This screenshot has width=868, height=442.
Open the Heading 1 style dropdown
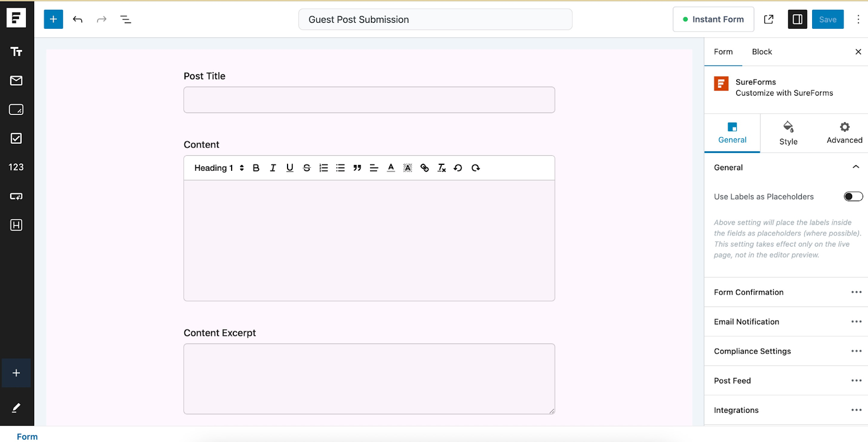[217, 168]
